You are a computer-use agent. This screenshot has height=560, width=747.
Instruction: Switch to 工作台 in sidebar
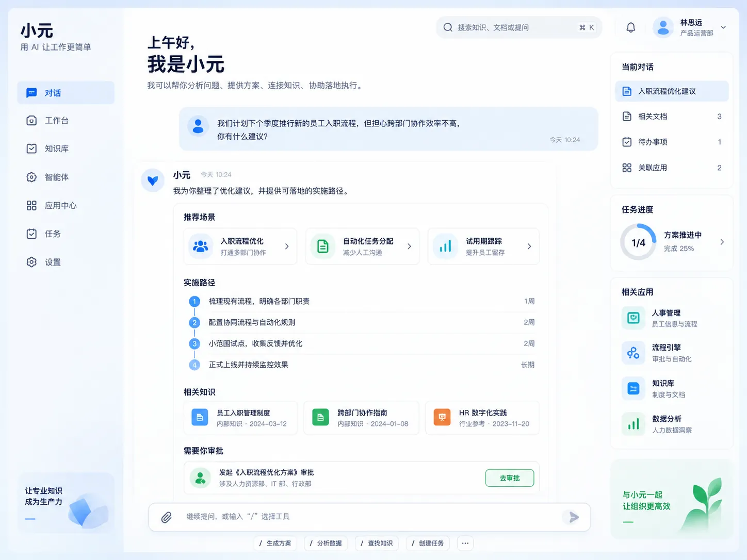tap(66, 121)
